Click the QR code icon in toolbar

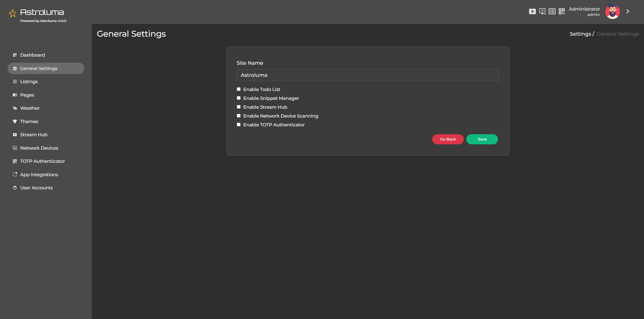[562, 11]
